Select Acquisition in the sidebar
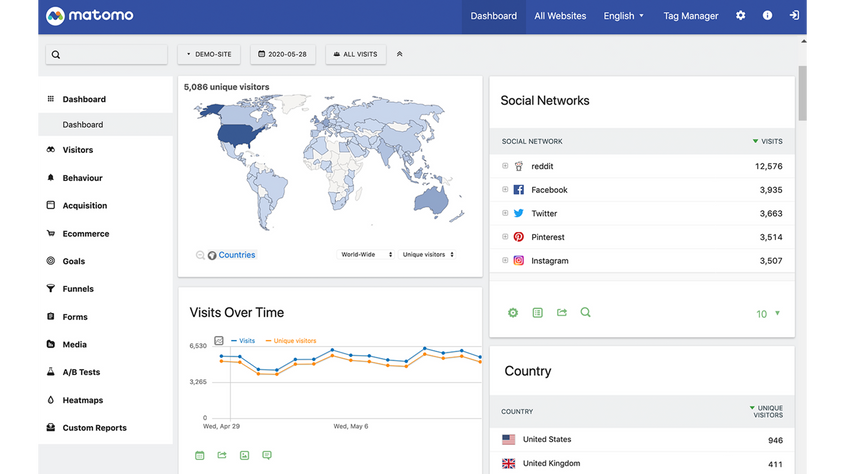Image resolution: width=844 pixels, height=474 pixels. tap(85, 206)
